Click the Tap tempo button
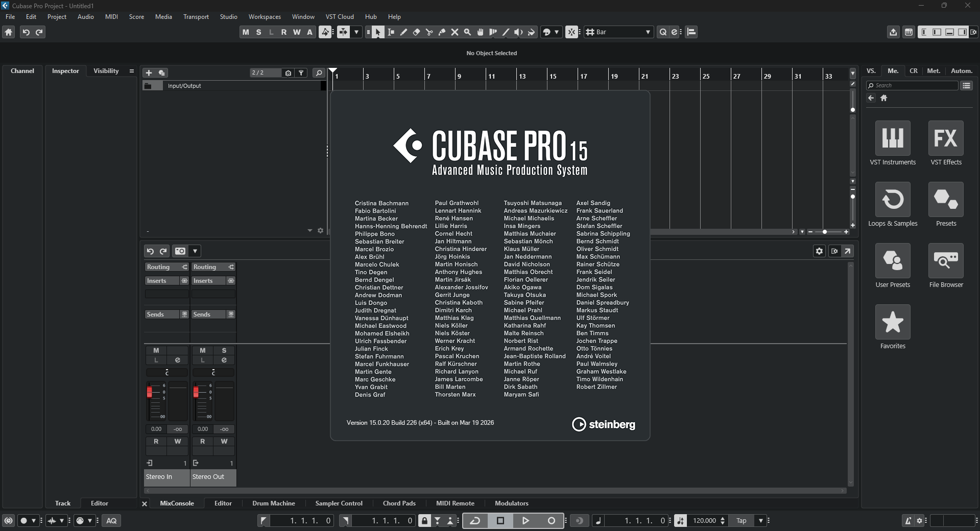 point(741,521)
